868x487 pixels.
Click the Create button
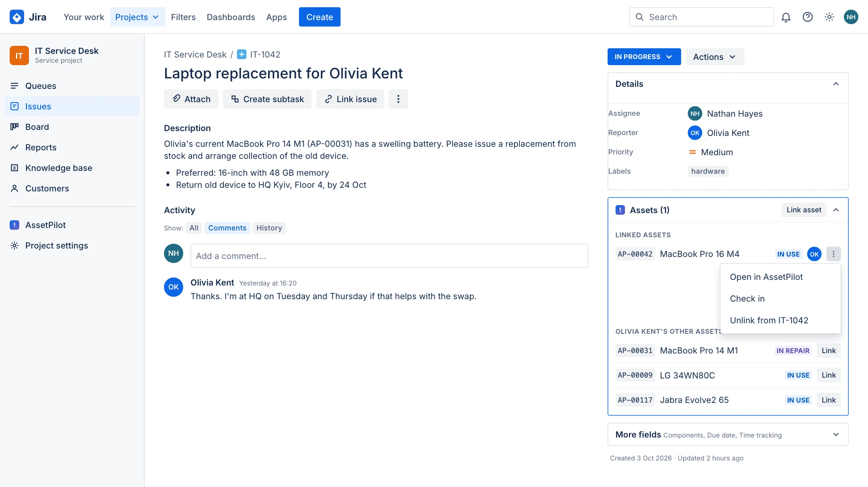[319, 17]
